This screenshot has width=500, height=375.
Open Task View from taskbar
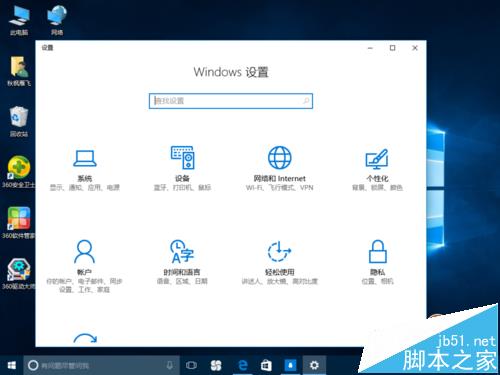[x=191, y=365]
